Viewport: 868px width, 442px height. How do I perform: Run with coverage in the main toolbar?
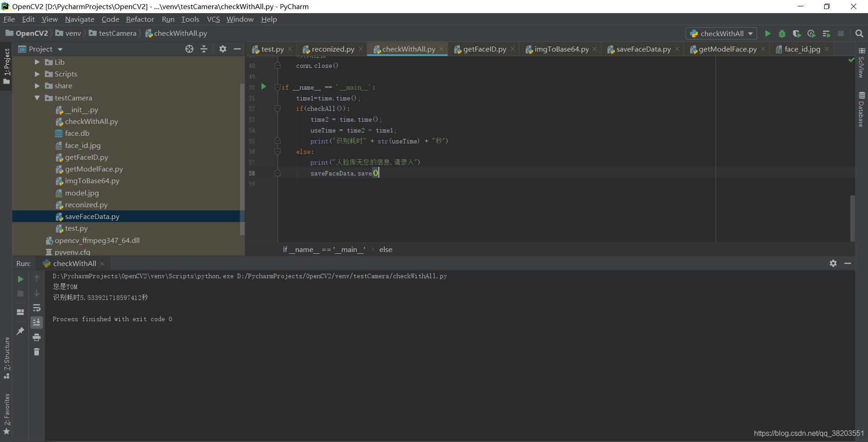pos(797,33)
